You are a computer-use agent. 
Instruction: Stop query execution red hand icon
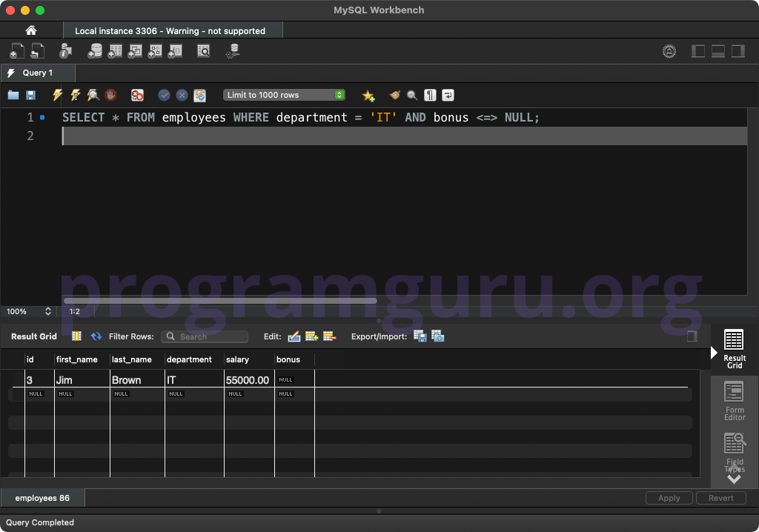111,95
